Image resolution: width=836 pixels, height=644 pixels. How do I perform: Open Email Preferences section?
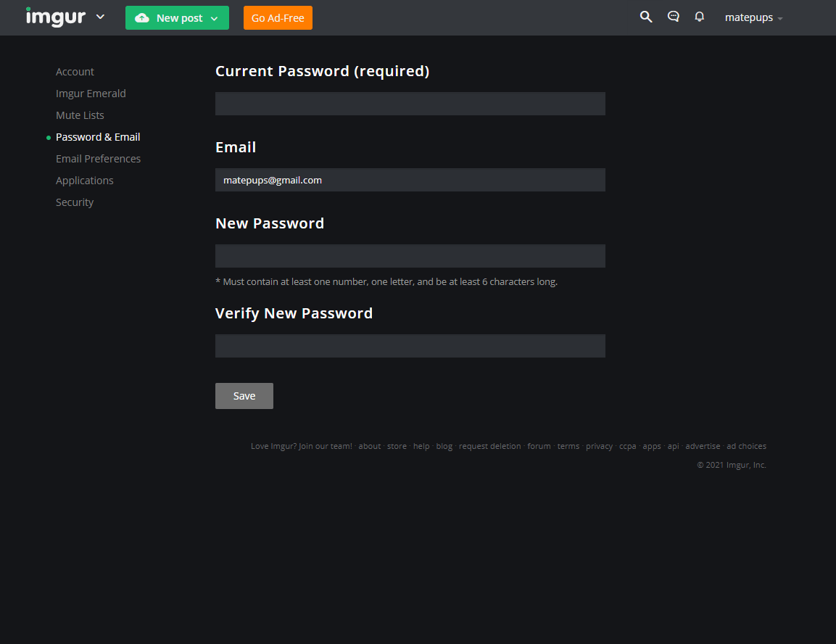click(x=98, y=159)
